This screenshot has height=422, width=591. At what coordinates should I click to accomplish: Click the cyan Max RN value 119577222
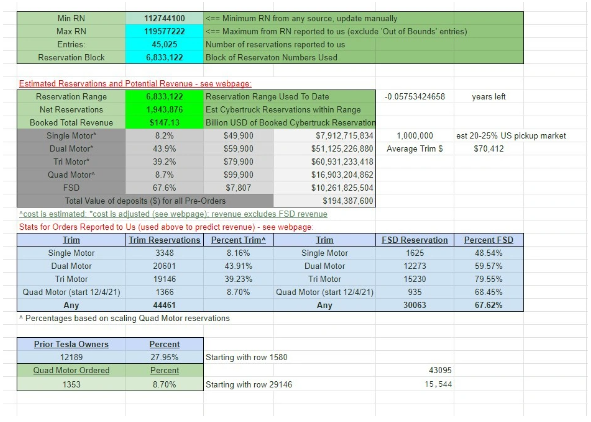pyautogui.click(x=164, y=31)
